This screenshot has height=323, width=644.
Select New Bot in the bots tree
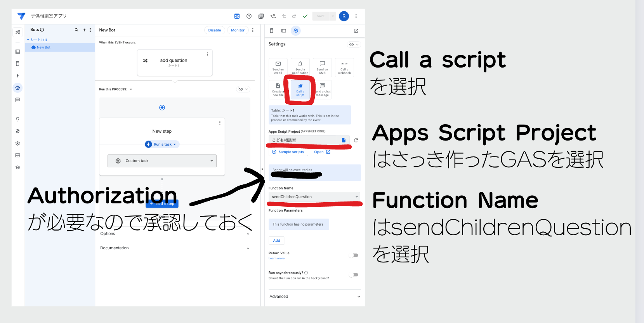[x=60, y=47]
